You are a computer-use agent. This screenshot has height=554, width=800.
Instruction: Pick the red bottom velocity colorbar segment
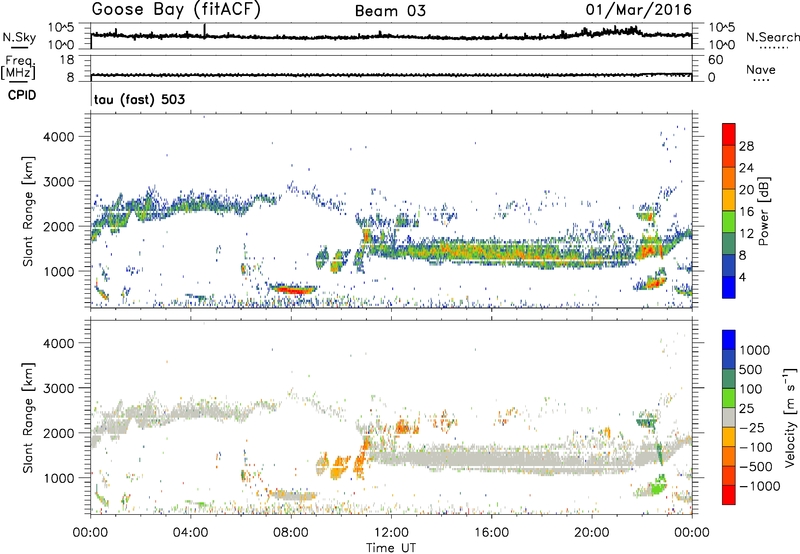(729, 495)
